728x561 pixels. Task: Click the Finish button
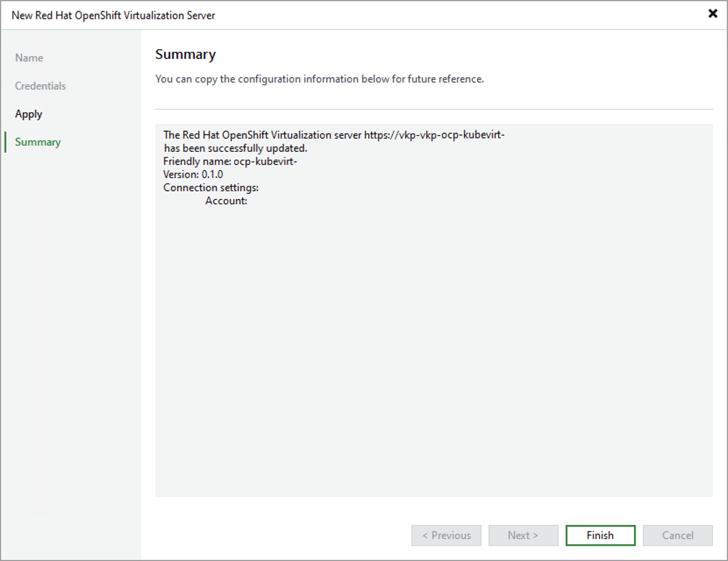point(600,535)
